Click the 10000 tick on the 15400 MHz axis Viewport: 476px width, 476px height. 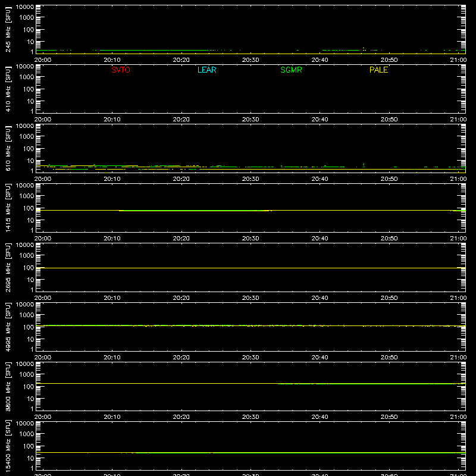click(x=25, y=424)
